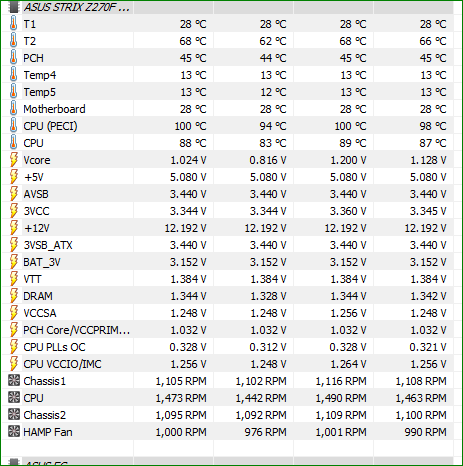Click the CPU (PECI) thermometer icon
Viewport: 463px width, 466px height.
13,126
